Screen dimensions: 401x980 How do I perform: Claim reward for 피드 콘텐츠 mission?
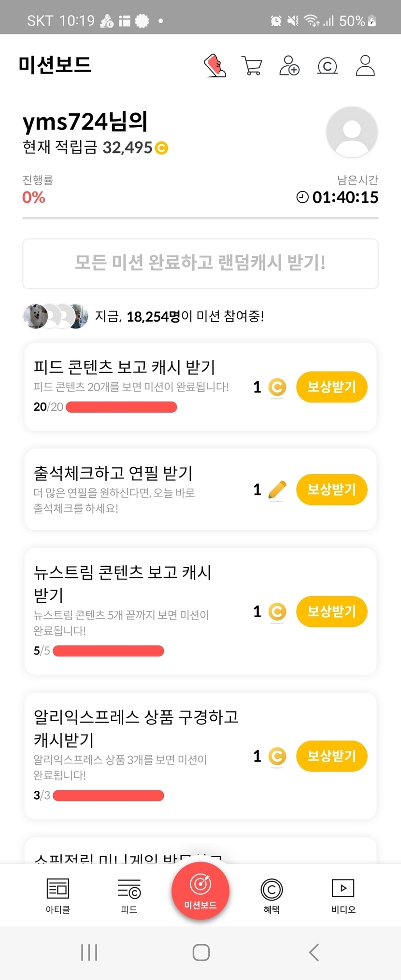point(331,387)
